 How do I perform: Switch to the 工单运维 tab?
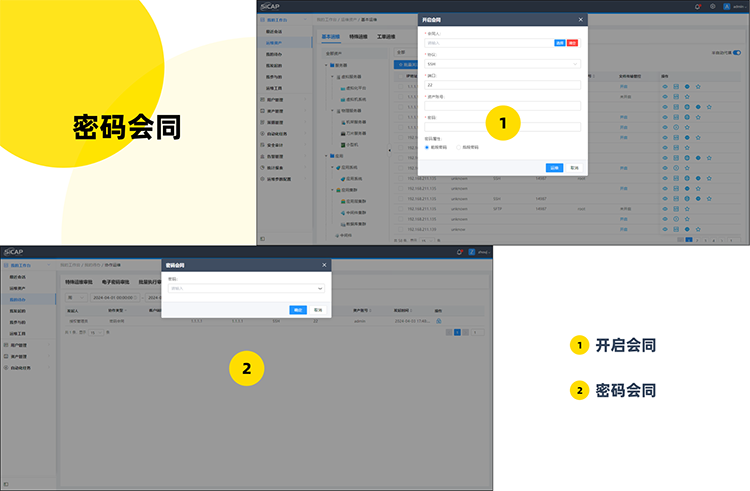coord(386,35)
